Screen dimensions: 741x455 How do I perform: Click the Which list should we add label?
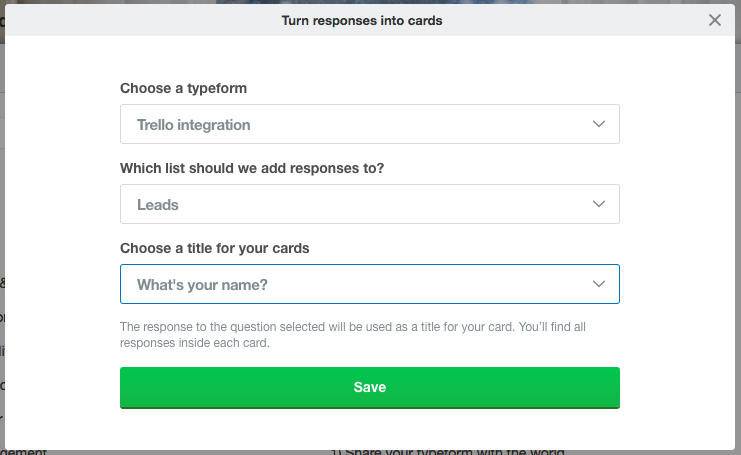[x=252, y=168]
